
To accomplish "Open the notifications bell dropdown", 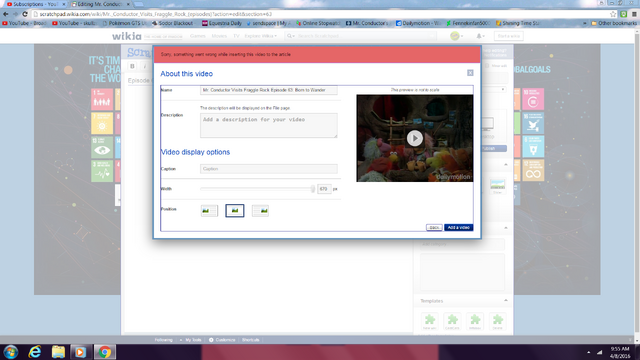I will 480,36.
